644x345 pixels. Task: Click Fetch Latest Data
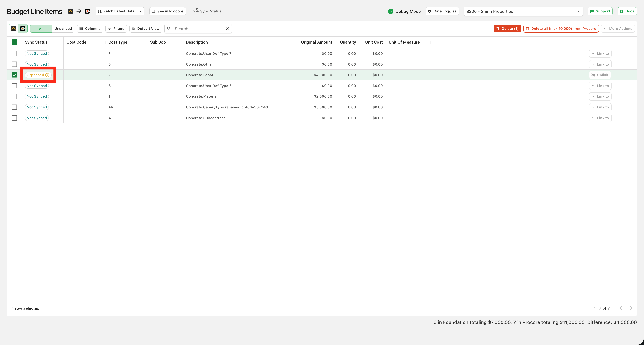116,11
